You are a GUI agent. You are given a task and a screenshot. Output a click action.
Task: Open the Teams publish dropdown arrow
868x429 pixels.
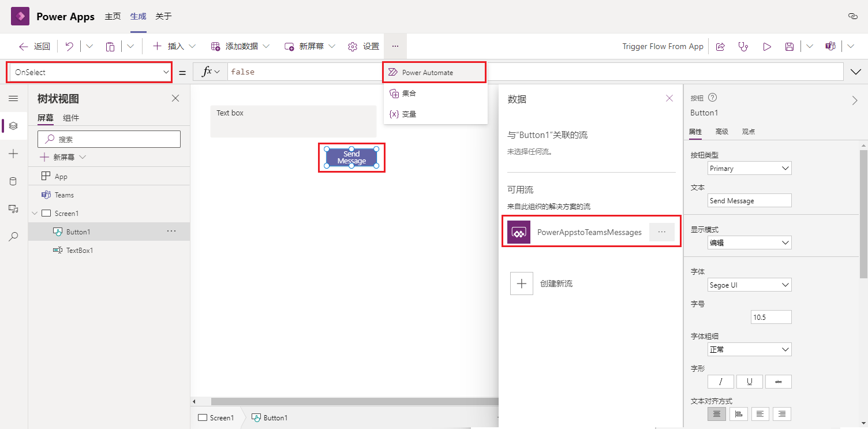click(851, 47)
